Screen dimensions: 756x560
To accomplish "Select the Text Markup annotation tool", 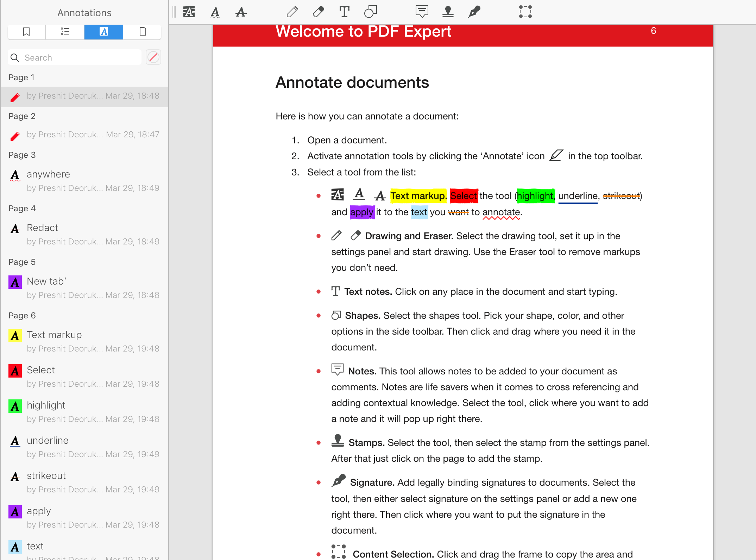I will tap(190, 11).
